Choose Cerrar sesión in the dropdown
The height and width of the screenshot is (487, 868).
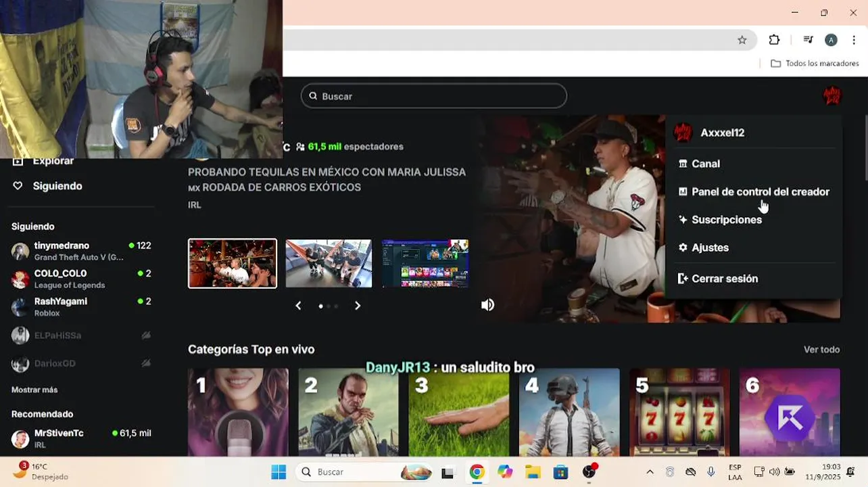click(x=717, y=279)
